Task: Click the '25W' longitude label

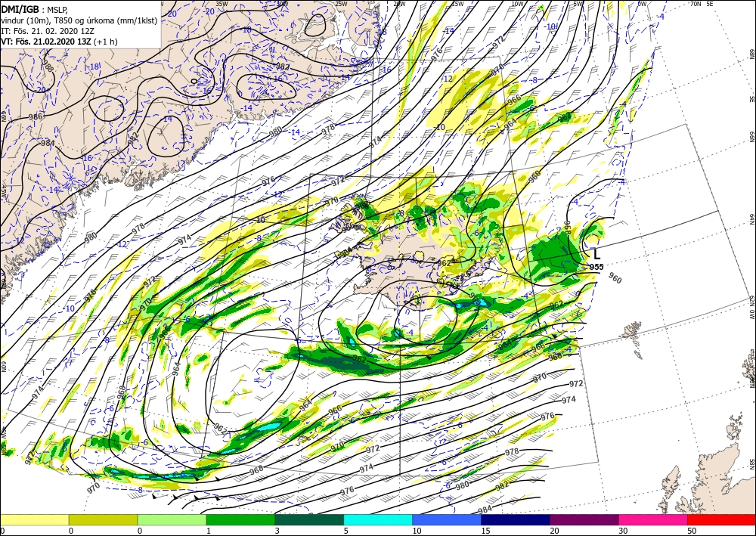Action: [341, 3]
